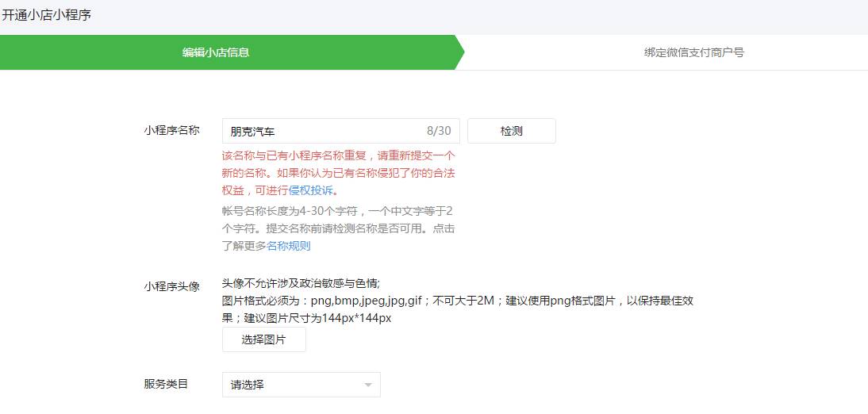Click the 服务类目 field label

click(x=166, y=385)
